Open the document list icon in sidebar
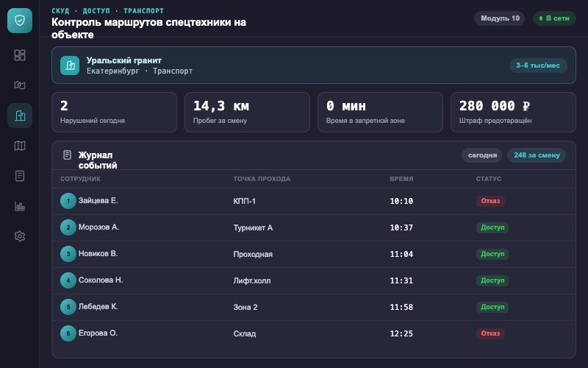The width and height of the screenshot is (588, 368). [x=20, y=176]
